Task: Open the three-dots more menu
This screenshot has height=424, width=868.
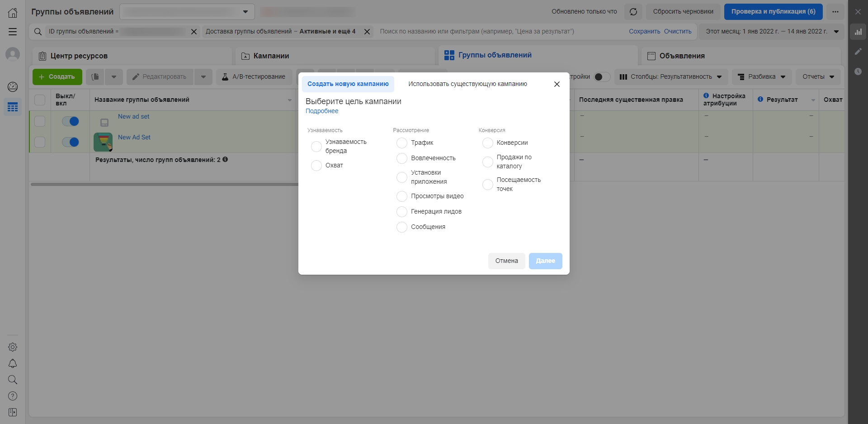Action: [x=835, y=12]
